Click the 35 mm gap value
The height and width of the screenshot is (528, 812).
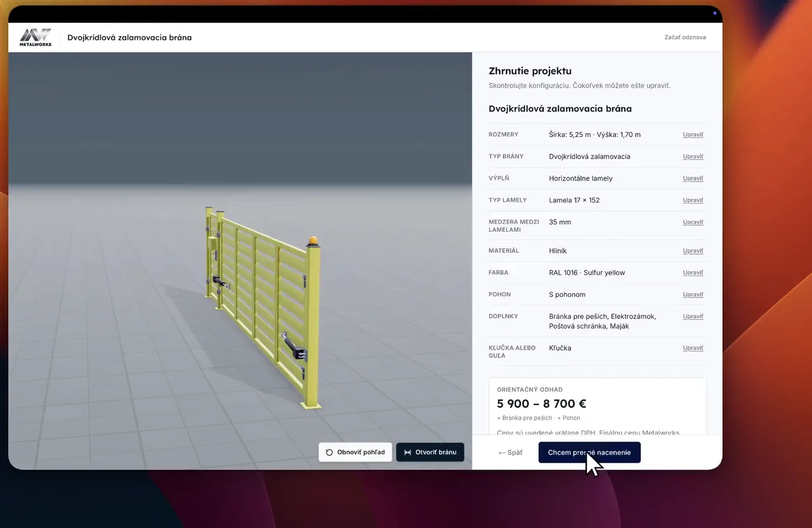pos(560,222)
